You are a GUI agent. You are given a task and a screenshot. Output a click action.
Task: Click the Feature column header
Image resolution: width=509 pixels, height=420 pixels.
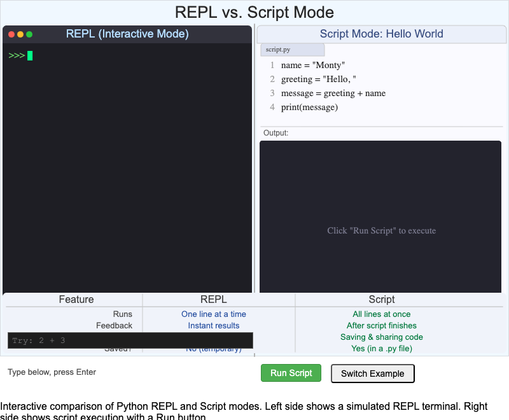76,299
